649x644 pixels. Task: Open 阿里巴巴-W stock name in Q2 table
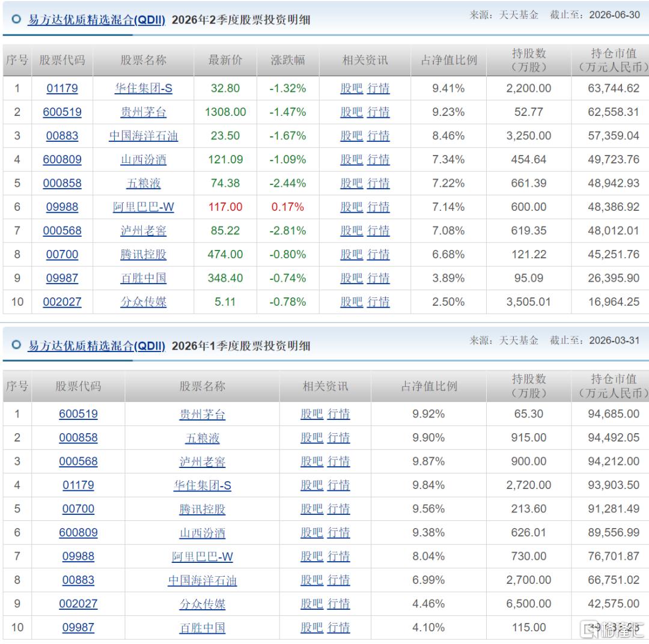[143, 207]
